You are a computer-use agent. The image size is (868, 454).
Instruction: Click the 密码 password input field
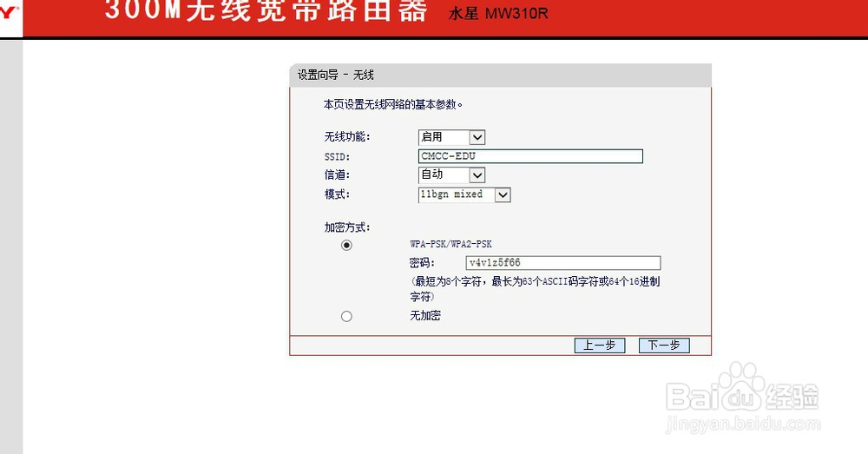click(563, 263)
